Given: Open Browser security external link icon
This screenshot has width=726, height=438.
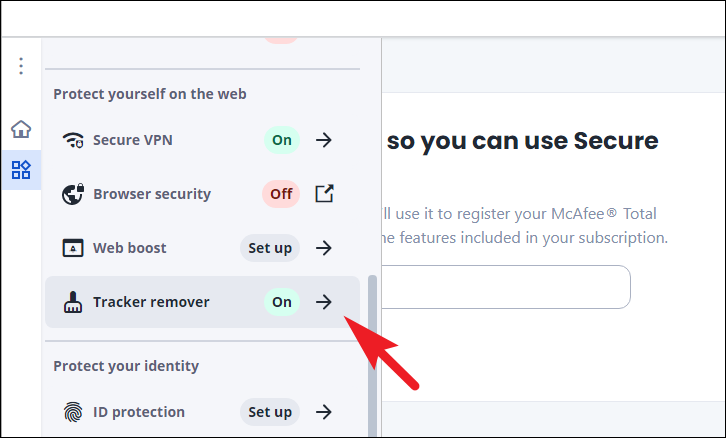Looking at the screenshot, I should [324, 194].
